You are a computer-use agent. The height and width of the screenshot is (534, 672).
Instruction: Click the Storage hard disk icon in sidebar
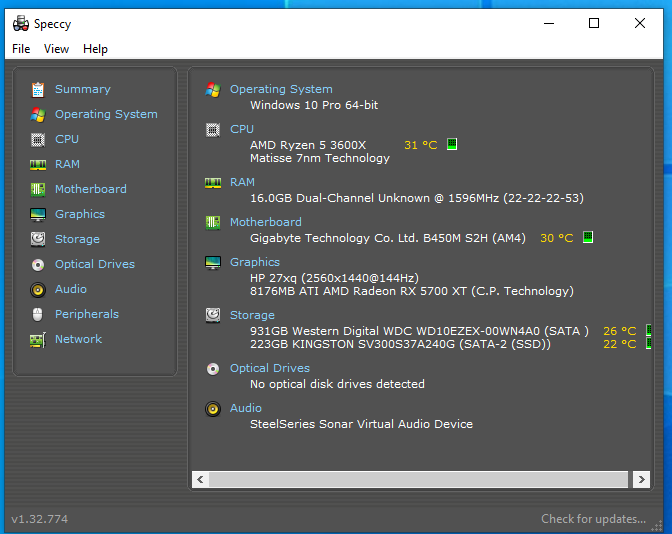[x=38, y=239]
